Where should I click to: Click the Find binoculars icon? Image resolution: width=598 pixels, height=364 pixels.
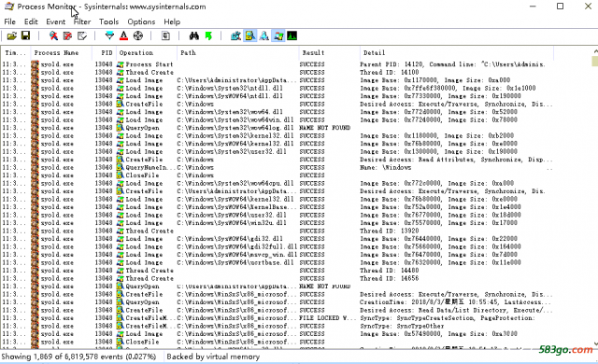pos(194,36)
